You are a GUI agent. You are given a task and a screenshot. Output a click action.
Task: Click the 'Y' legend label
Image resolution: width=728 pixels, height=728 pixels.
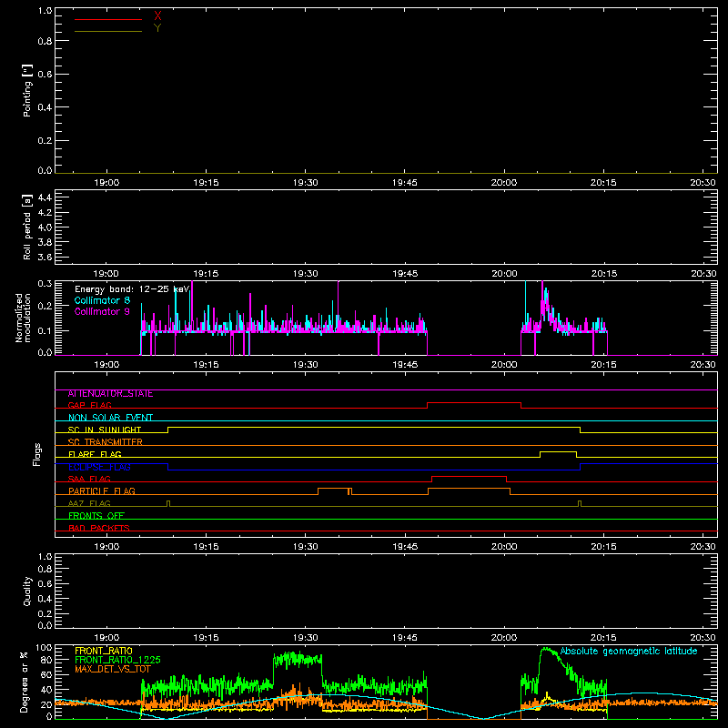(157, 28)
